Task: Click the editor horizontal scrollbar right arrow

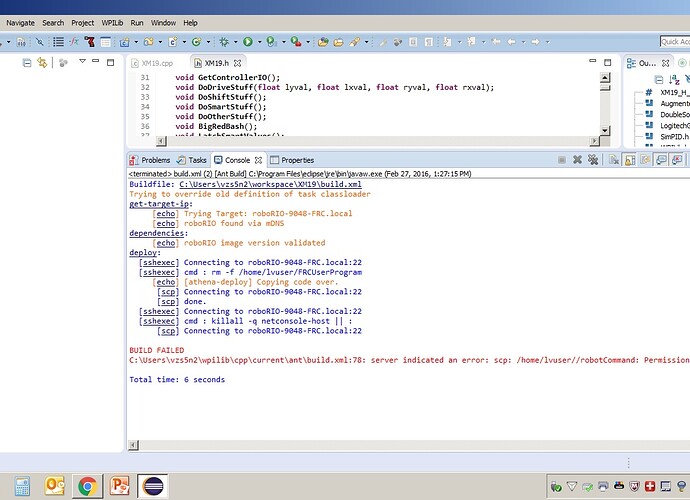Action: point(594,140)
